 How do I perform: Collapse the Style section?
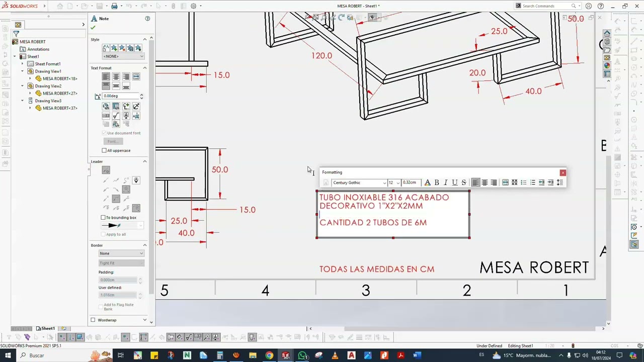click(145, 39)
